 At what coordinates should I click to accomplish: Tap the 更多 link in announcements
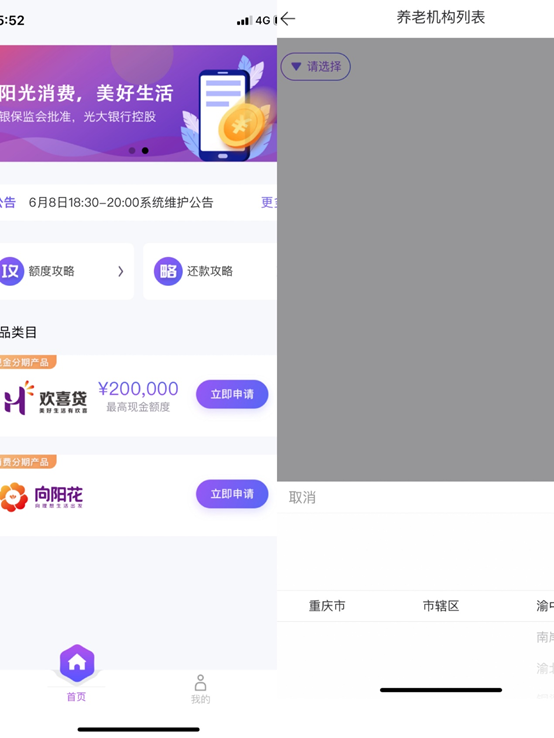269,202
